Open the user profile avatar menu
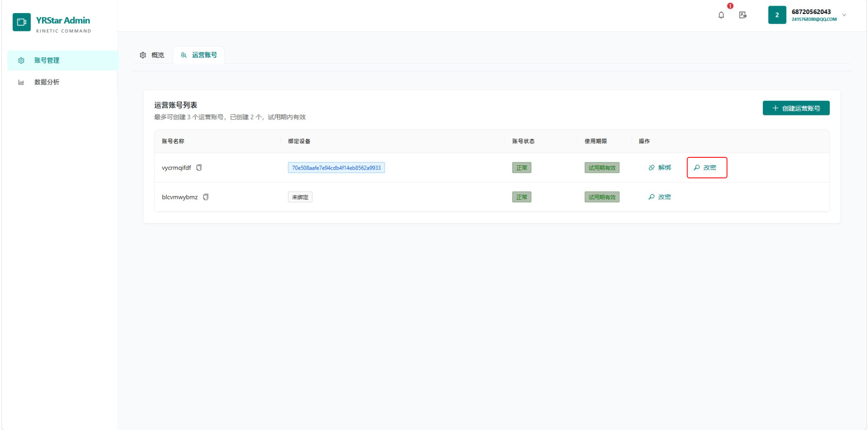 [x=777, y=15]
